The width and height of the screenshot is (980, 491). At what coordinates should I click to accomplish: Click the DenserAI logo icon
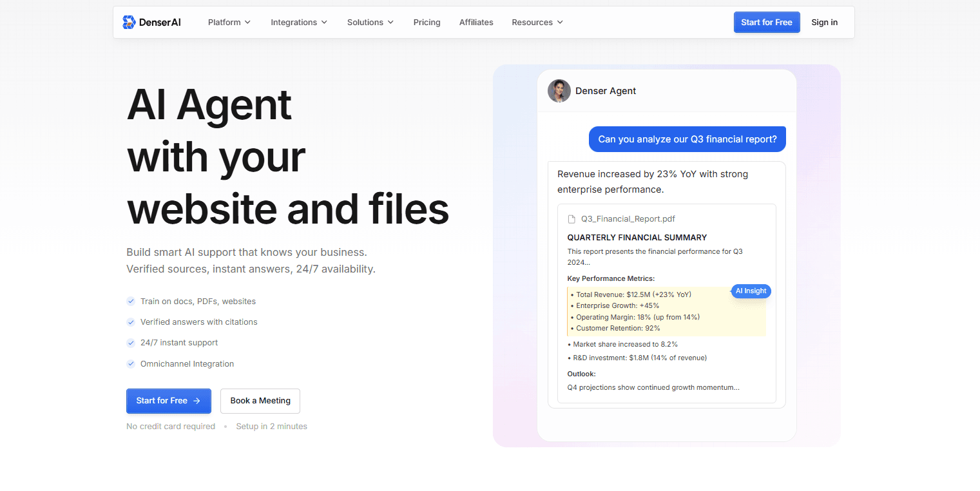tap(129, 21)
